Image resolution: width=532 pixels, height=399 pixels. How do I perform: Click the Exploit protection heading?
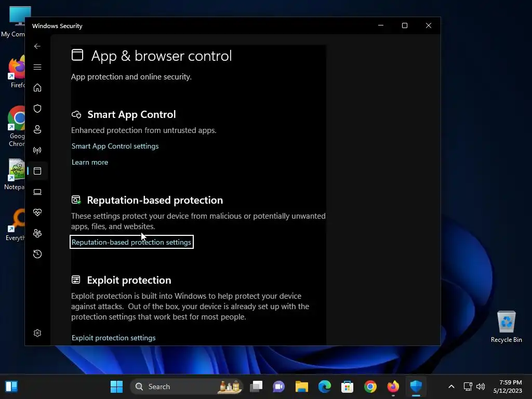click(x=129, y=280)
